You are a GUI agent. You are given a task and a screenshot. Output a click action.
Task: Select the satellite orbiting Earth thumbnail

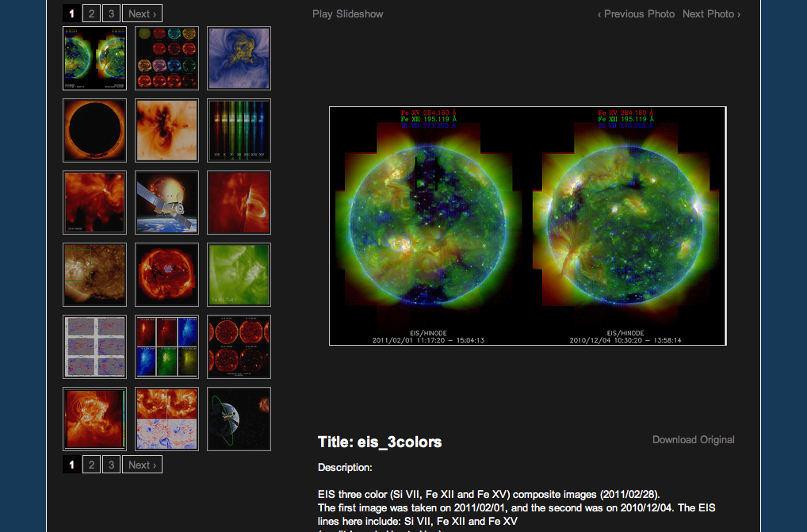pyautogui.click(x=239, y=419)
